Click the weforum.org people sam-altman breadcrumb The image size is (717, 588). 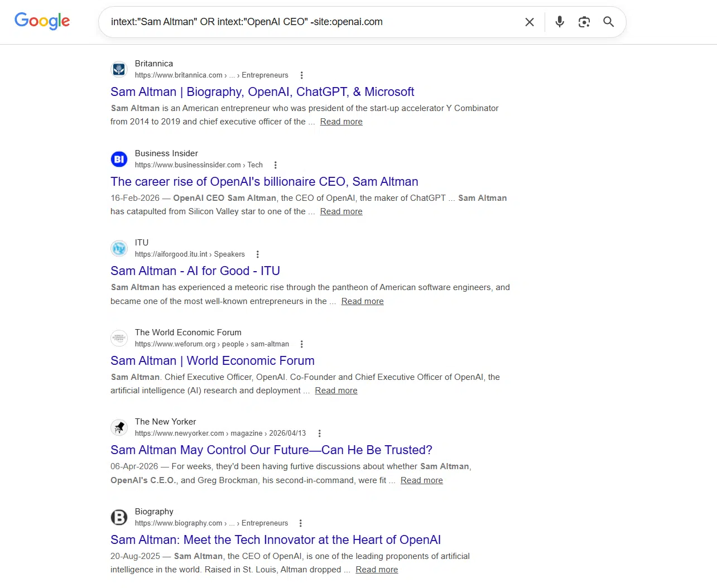(x=212, y=344)
